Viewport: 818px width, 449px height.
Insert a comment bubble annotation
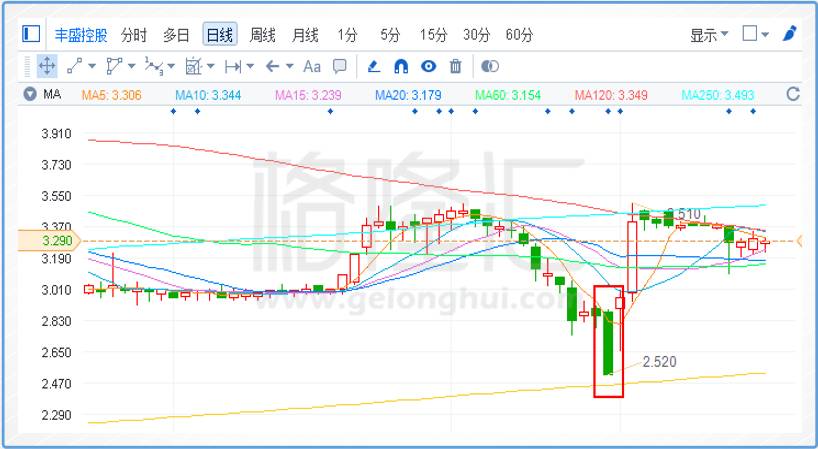click(340, 66)
